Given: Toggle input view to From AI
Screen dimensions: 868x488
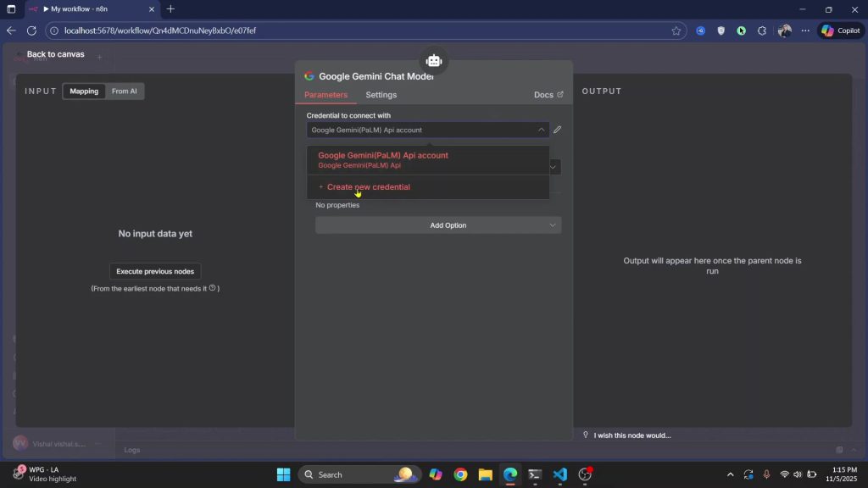Looking at the screenshot, I should [125, 91].
